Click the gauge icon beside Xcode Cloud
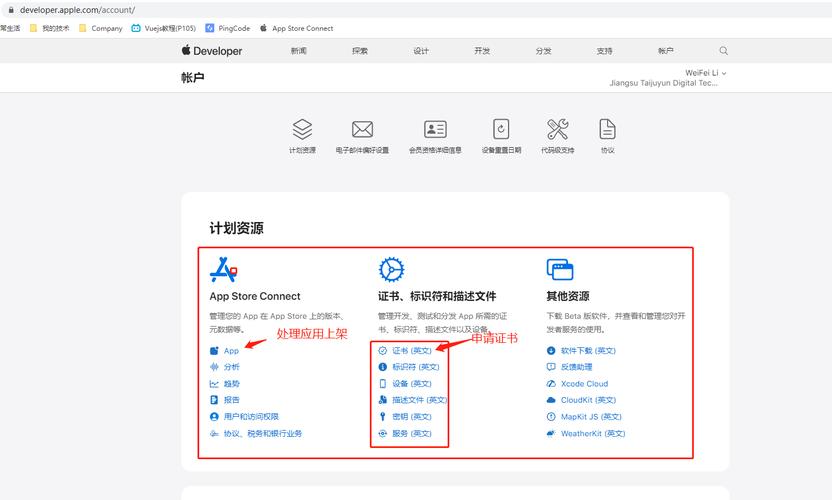 pos(551,384)
